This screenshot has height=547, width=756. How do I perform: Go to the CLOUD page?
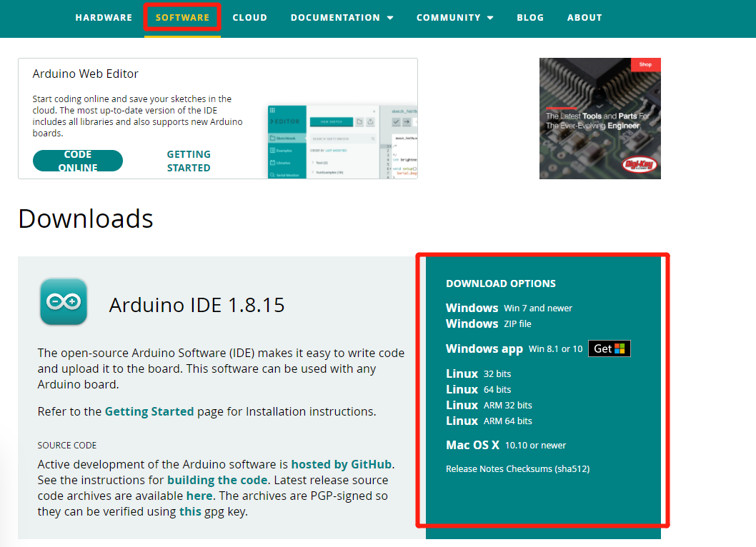[250, 17]
